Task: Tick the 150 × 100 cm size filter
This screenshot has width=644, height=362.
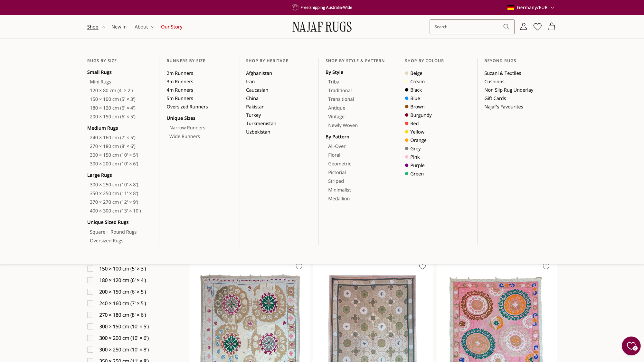Action: (90, 269)
